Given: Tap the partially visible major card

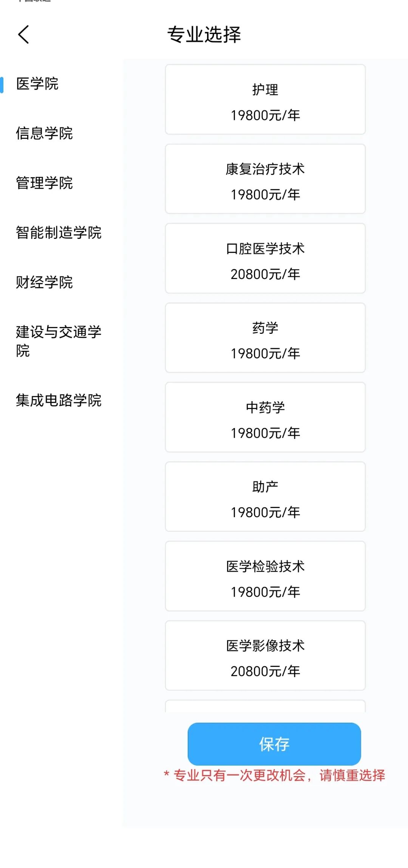Looking at the screenshot, I should 265,706.
